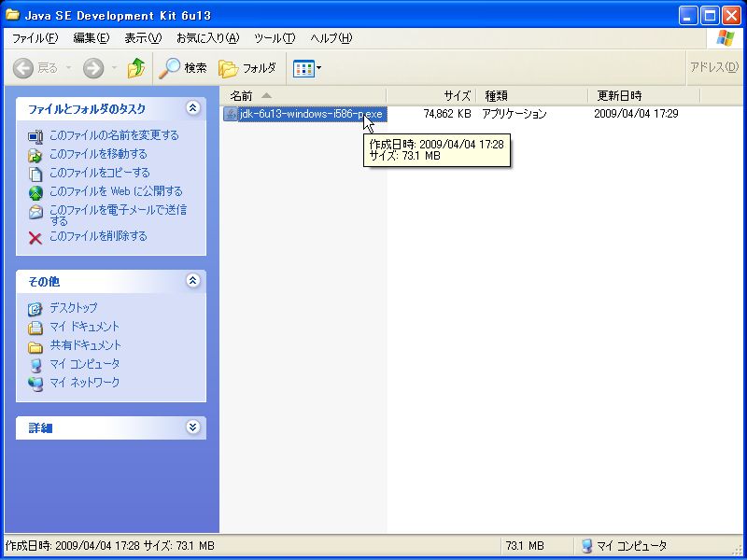Click the アプリケーション type cell

[514, 114]
